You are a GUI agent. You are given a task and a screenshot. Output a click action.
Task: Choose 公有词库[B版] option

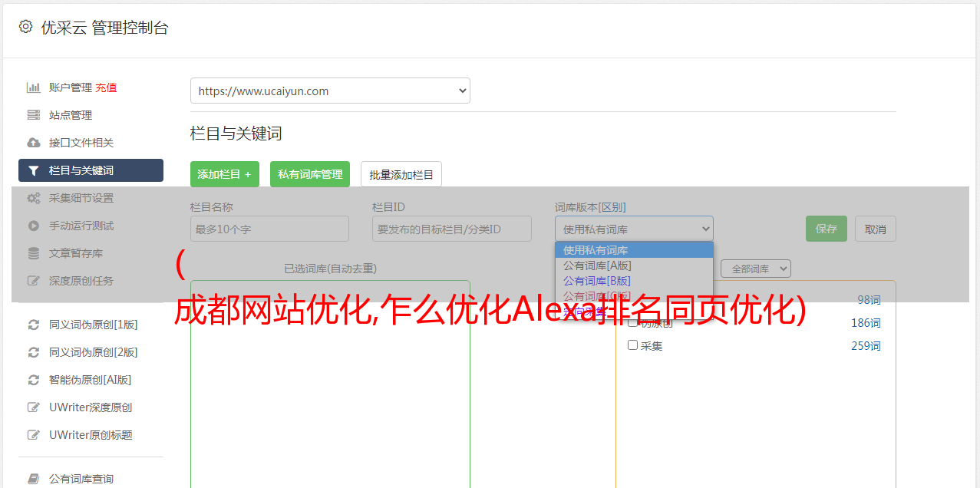coord(634,281)
